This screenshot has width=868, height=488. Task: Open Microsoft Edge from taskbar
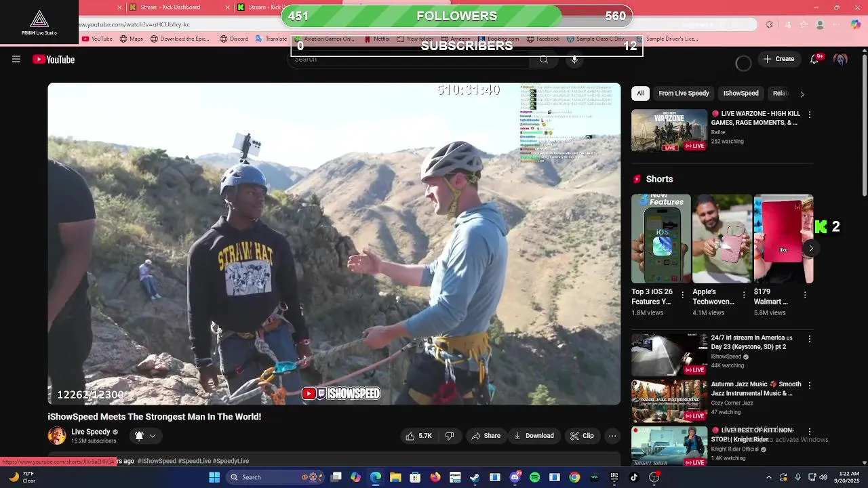(x=376, y=477)
